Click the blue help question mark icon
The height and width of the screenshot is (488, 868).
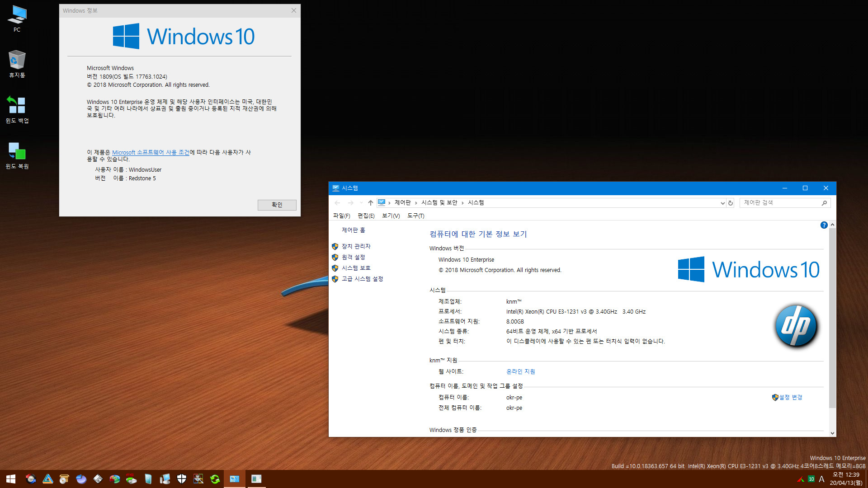click(x=824, y=225)
